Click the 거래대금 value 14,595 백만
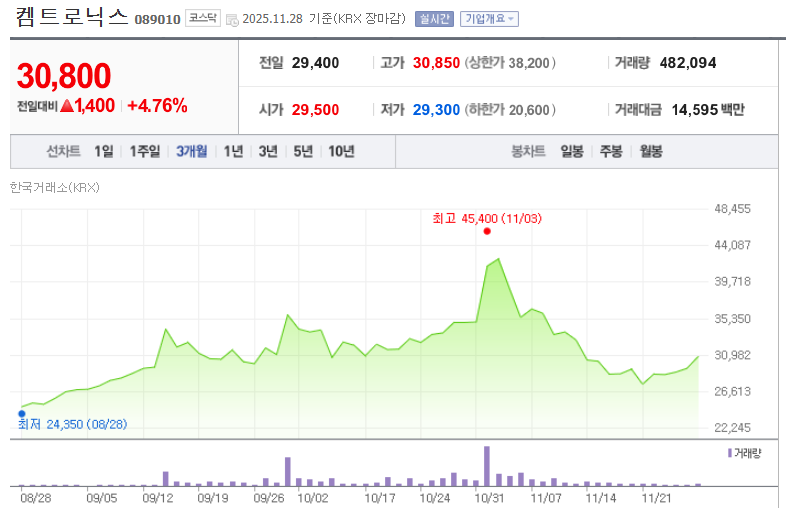 click(708, 109)
